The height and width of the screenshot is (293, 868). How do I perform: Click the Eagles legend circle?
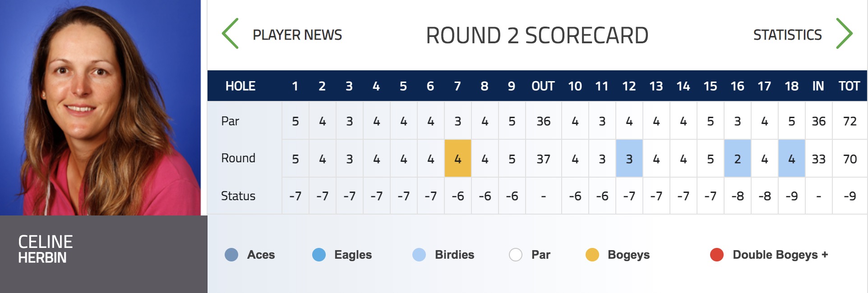[x=319, y=255]
